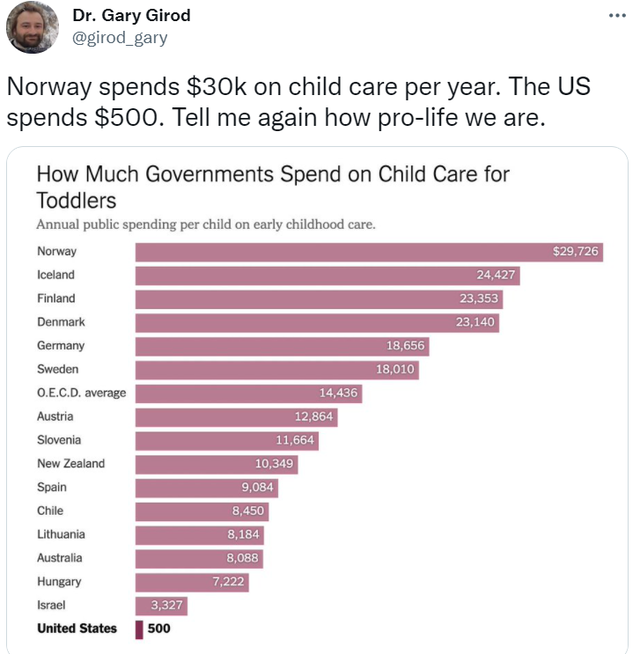
Task: Click the Hungary 7,222 bar
Action: click(x=192, y=582)
